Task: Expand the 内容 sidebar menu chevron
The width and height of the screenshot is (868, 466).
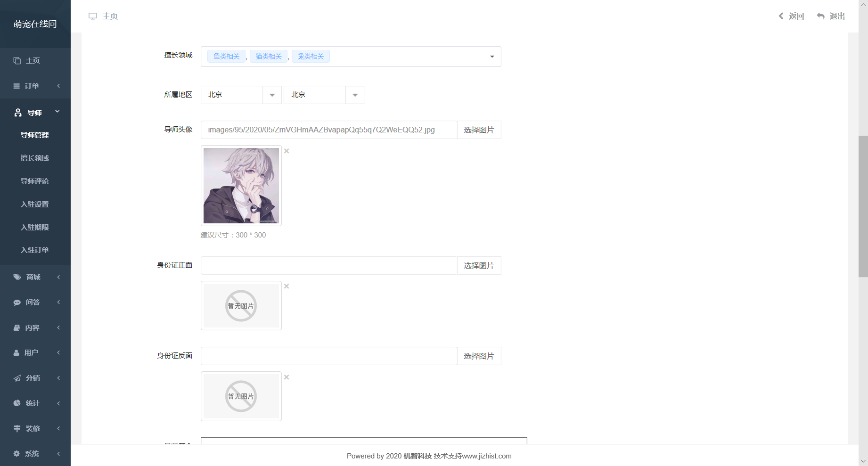Action: [x=58, y=328]
